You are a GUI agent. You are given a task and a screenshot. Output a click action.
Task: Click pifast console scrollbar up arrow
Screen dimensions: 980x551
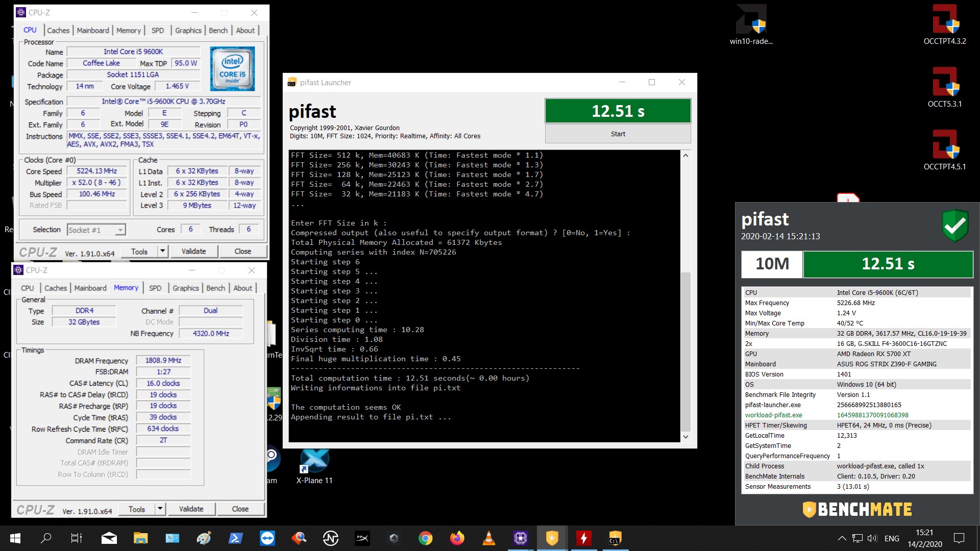coord(685,155)
